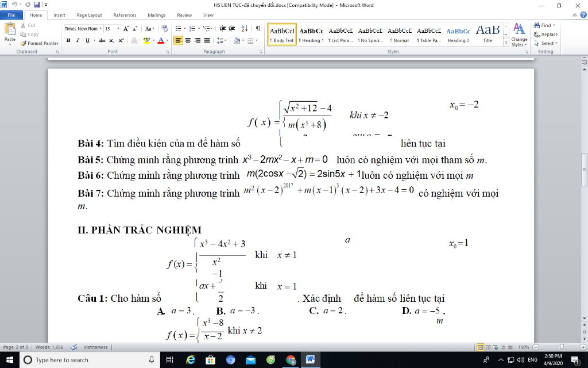588x368 pixels.
Task: Click the Replace button in Editing
Action: point(546,34)
